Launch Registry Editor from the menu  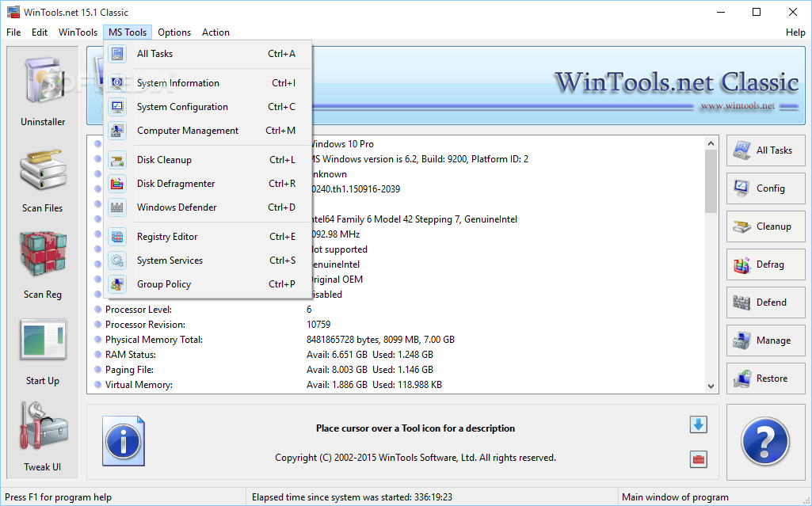[208, 237]
